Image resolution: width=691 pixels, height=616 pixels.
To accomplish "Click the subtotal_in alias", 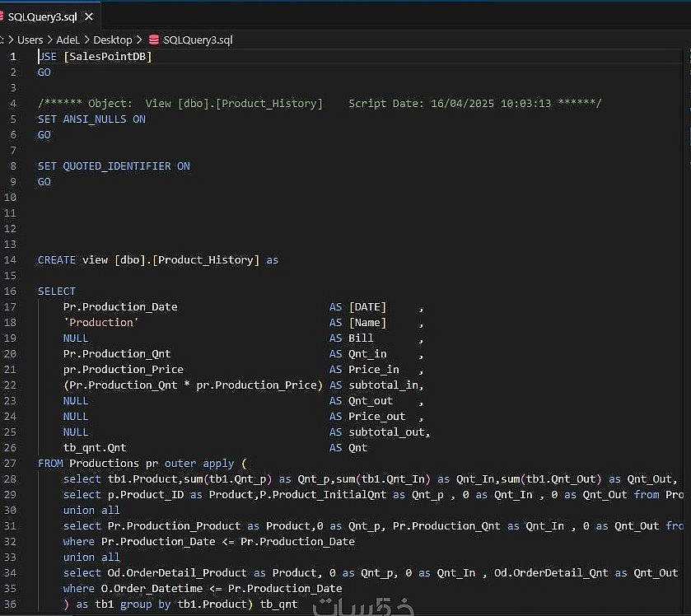I will 384,385.
